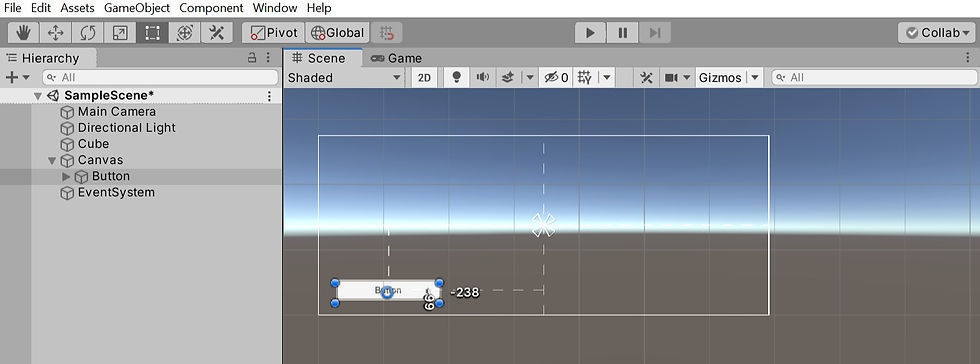This screenshot has height=364, width=980.
Task: Lock the Hierarchy panel
Action: tap(252, 58)
